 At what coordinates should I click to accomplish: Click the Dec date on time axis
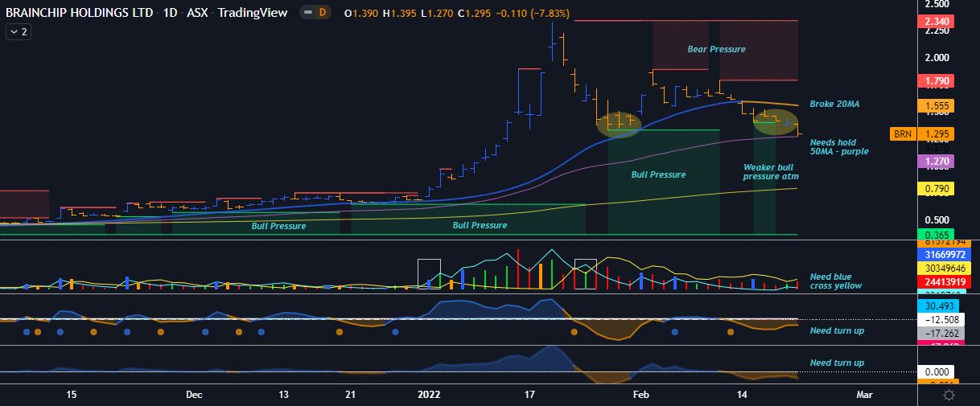point(194,395)
